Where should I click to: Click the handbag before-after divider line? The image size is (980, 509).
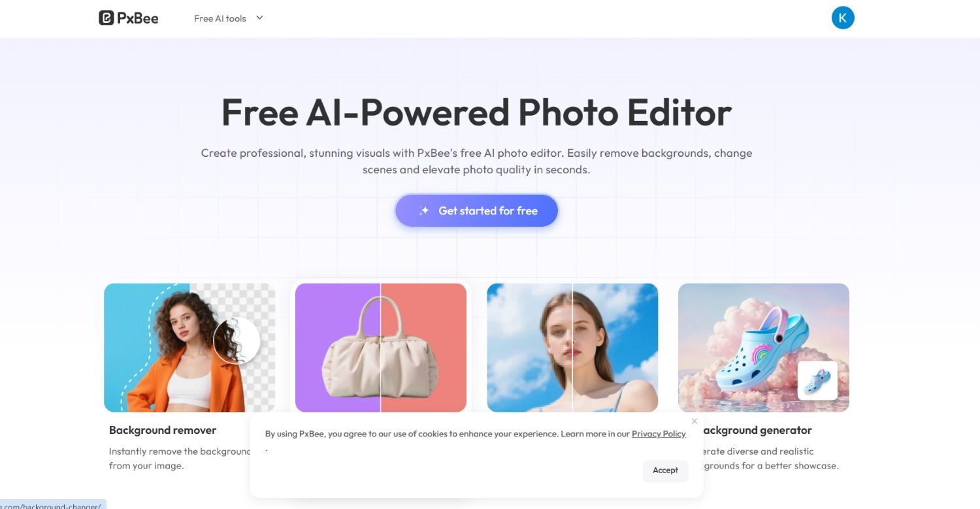coord(381,348)
